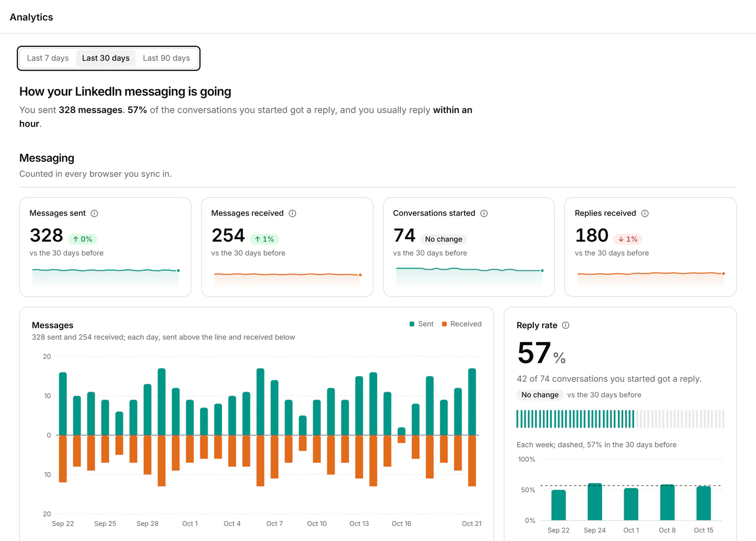
Task: Click the Analytics page title
Action: [x=32, y=17]
